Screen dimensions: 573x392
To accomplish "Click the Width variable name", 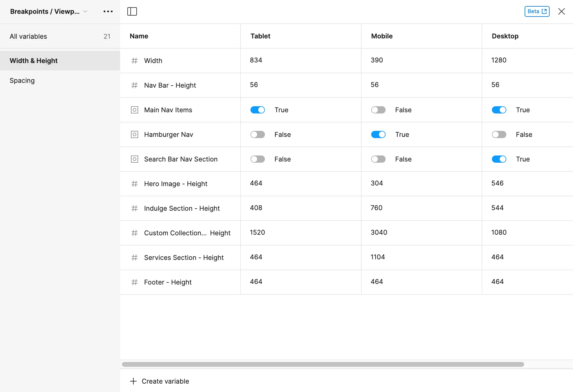I will coord(153,61).
